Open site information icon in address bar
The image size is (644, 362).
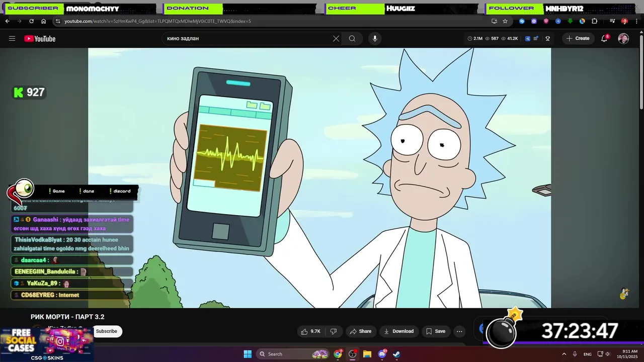coord(58,21)
